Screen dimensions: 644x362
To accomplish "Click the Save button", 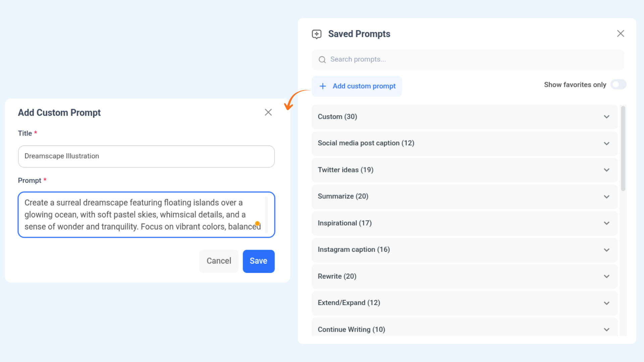I will (x=258, y=261).
